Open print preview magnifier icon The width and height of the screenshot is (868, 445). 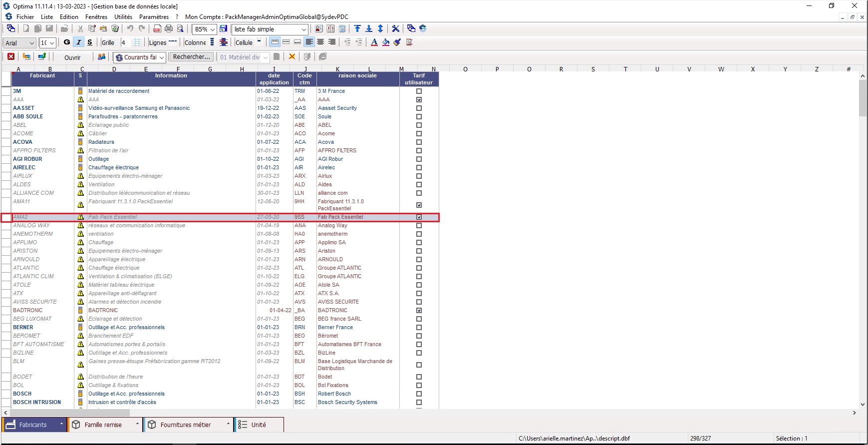pos(180,29)
